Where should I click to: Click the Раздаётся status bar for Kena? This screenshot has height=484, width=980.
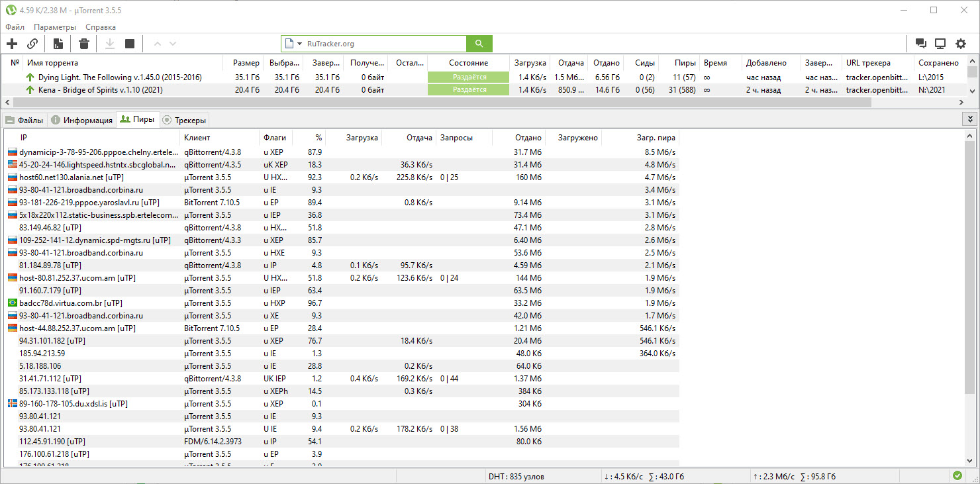[469, 90]
